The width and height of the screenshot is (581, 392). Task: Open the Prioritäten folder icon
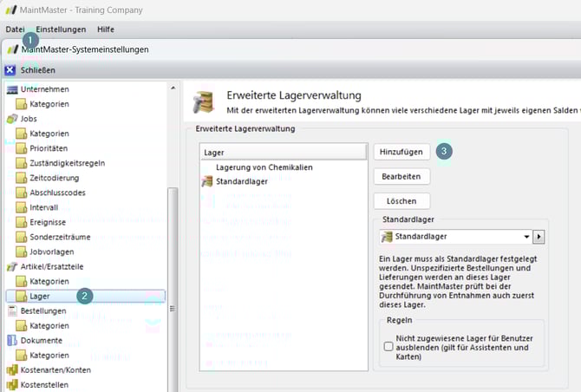[22, 148]
